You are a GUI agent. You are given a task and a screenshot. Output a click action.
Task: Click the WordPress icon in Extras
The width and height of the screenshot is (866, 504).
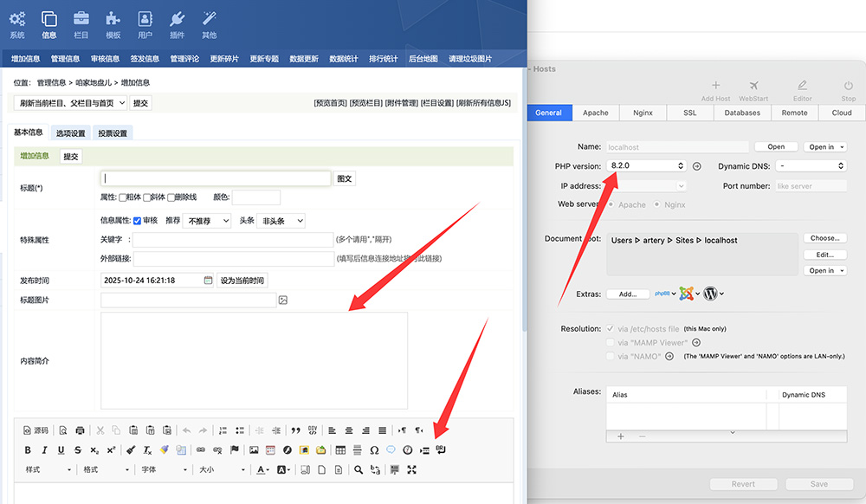click(x=710, y=294)
